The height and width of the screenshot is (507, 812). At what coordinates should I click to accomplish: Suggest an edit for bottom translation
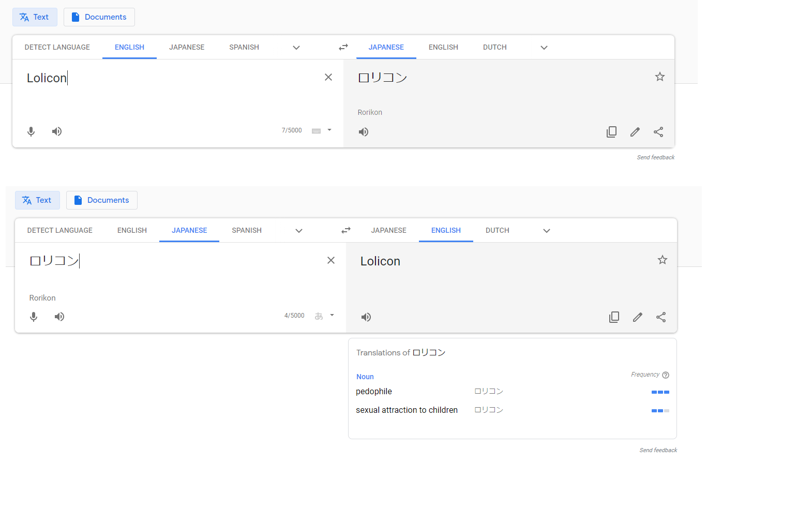[x=638, y=317]
